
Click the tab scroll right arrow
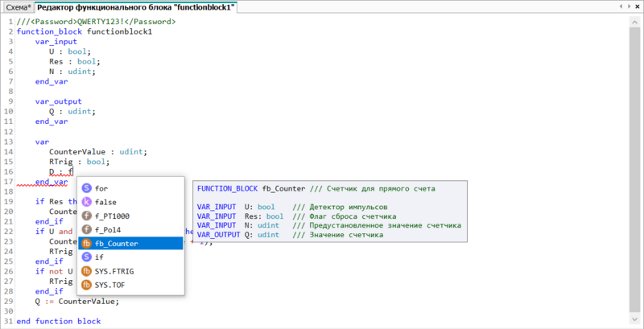click(x=629, y=6)
